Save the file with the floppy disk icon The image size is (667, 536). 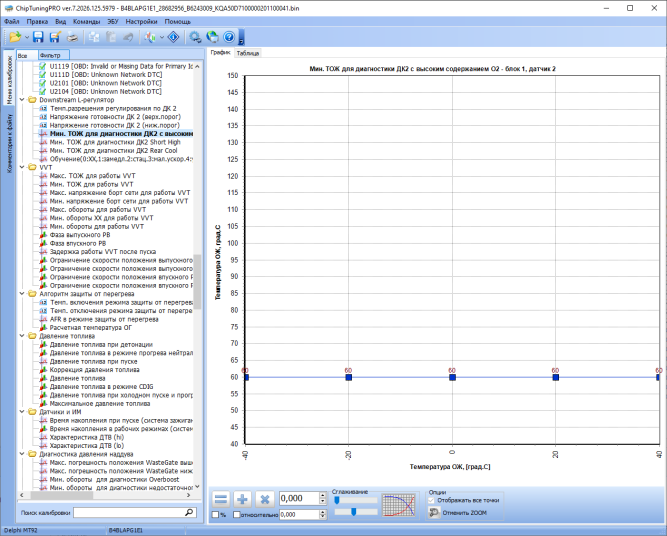pos(38,37)
